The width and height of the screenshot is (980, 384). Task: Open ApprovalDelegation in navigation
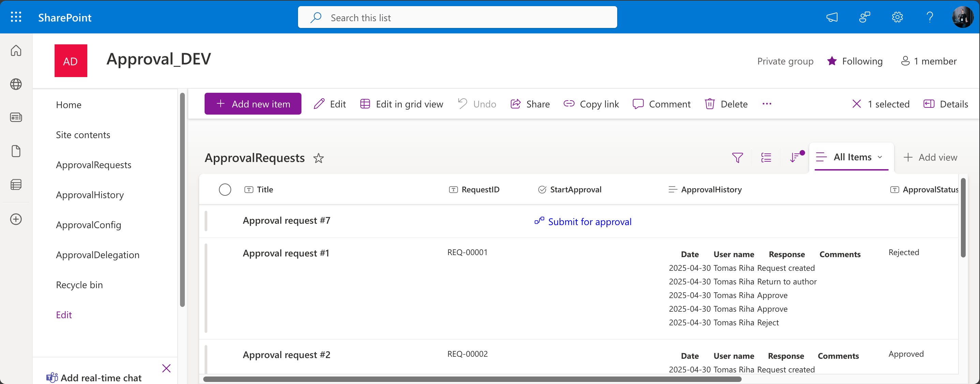[98, 255]
